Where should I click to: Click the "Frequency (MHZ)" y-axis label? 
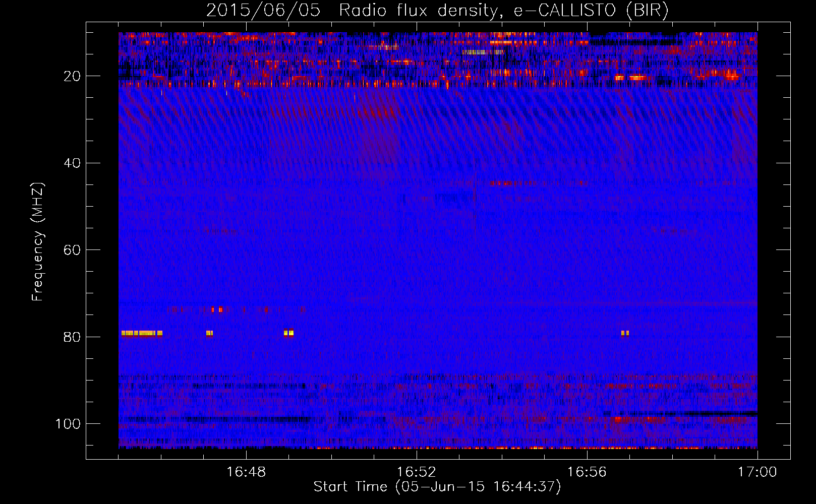click(x=38, y=242)
